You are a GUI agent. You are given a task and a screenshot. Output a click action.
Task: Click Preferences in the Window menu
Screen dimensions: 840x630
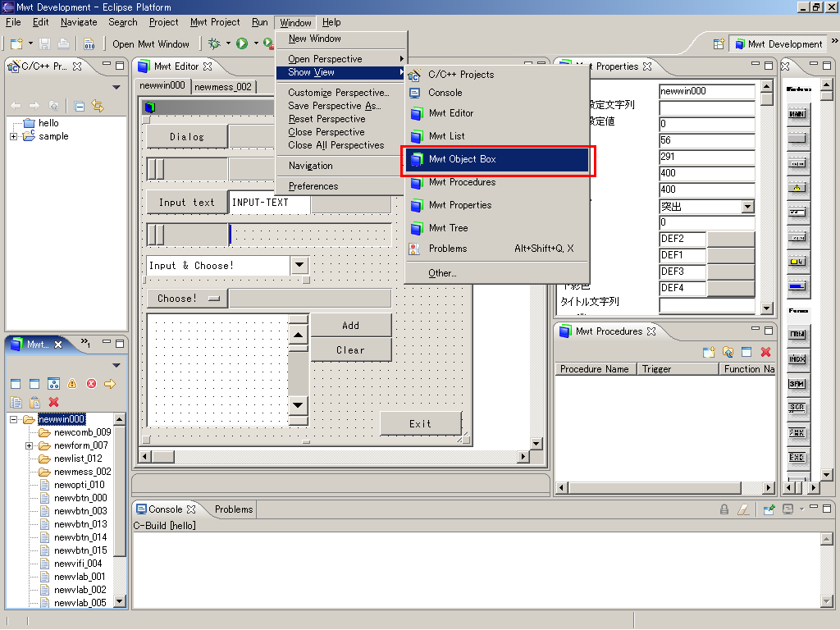pyautogui.click(x=313, y=186)
